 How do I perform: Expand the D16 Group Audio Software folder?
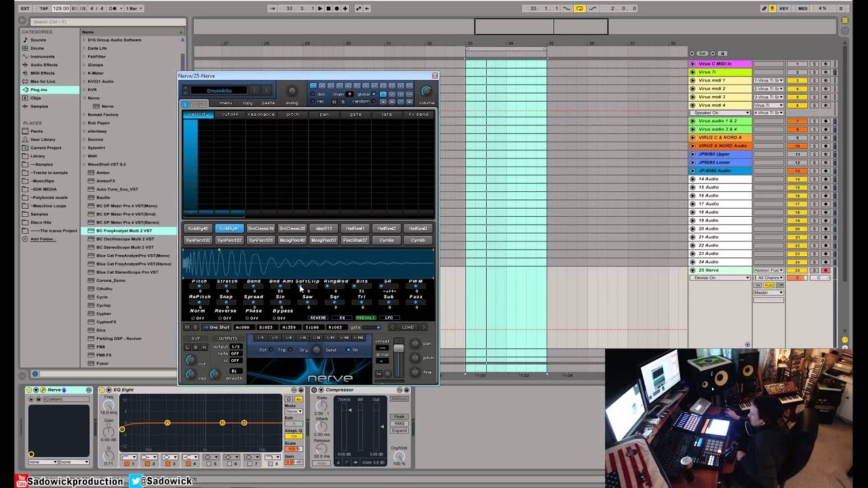[83, 40]
